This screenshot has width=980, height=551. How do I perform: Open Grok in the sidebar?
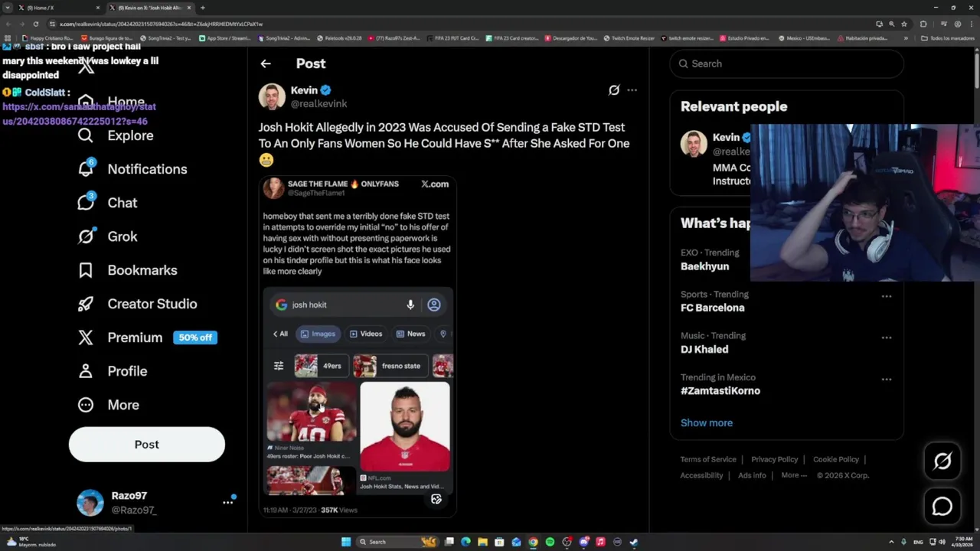(x=107, y=236)
